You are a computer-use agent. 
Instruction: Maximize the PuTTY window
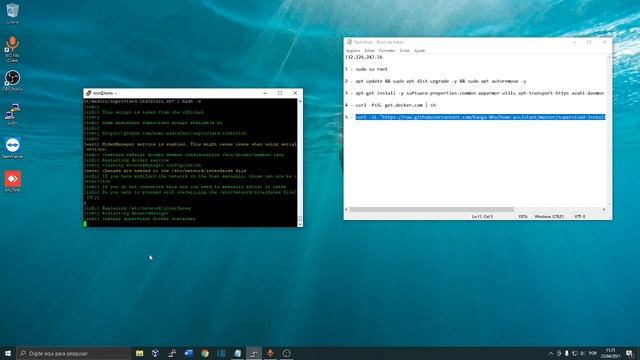pos(280,93)
